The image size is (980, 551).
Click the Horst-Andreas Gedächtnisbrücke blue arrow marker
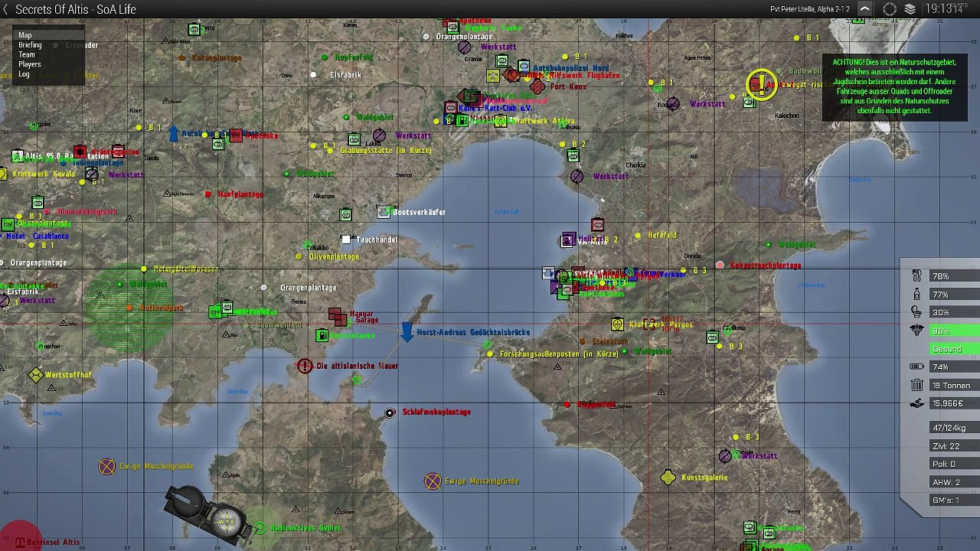pos(407,331)
